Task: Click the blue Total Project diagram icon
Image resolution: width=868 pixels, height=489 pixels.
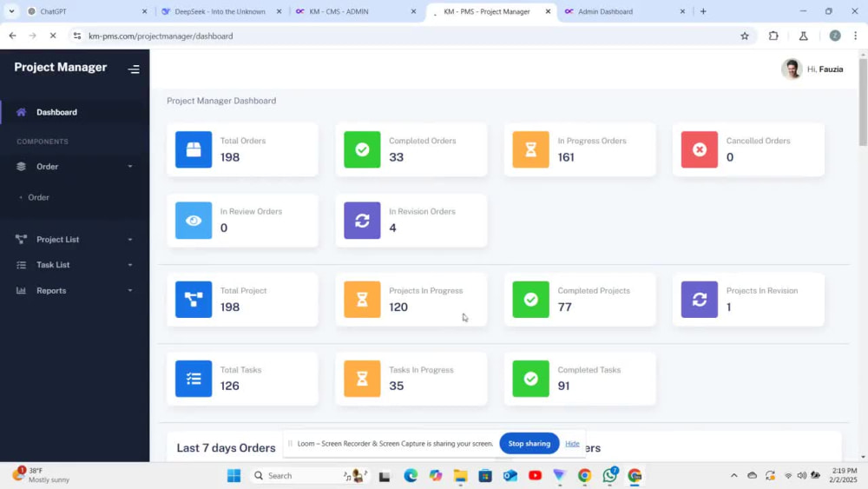Action: [194, 299]
